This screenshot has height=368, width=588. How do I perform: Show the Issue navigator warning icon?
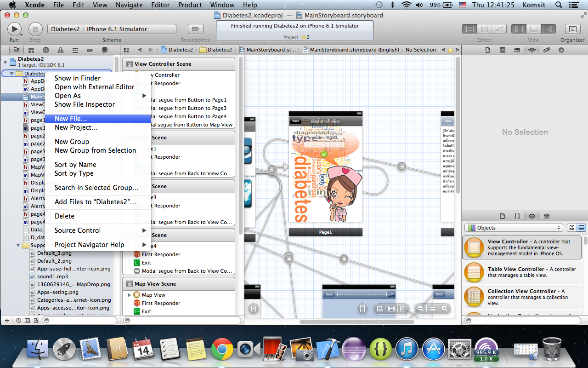click(60, 50)
